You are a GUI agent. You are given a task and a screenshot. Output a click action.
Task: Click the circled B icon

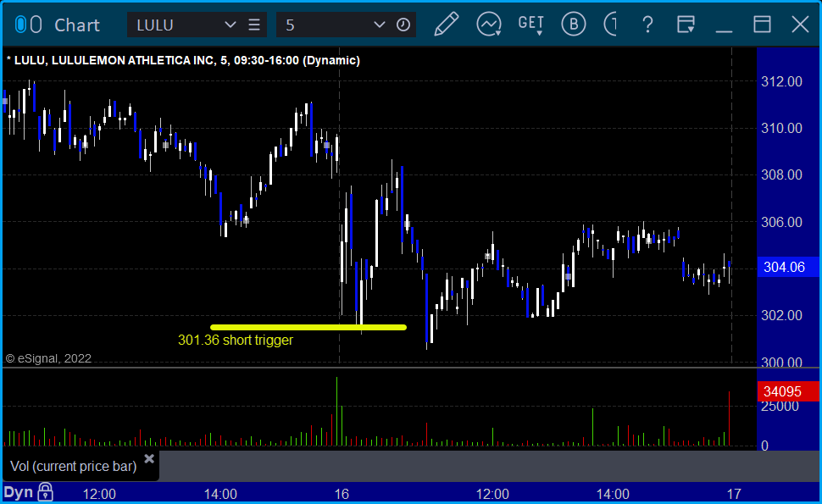(x=574, y=24)
